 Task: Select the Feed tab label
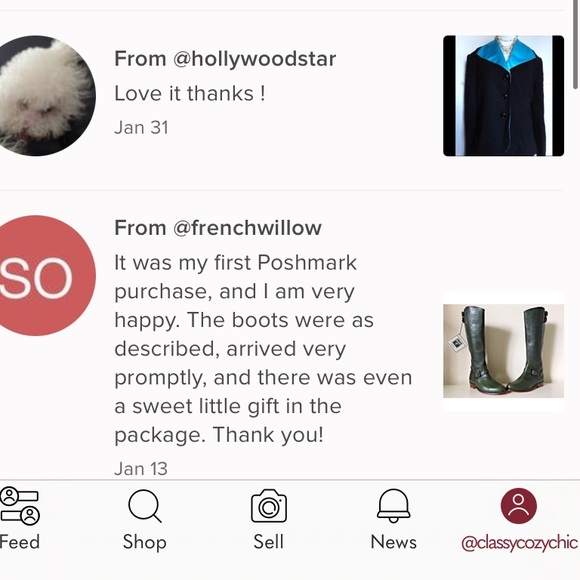click(20, 542)
